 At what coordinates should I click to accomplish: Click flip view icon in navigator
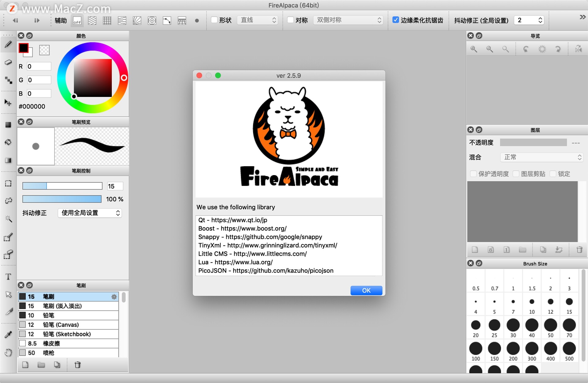578,49
